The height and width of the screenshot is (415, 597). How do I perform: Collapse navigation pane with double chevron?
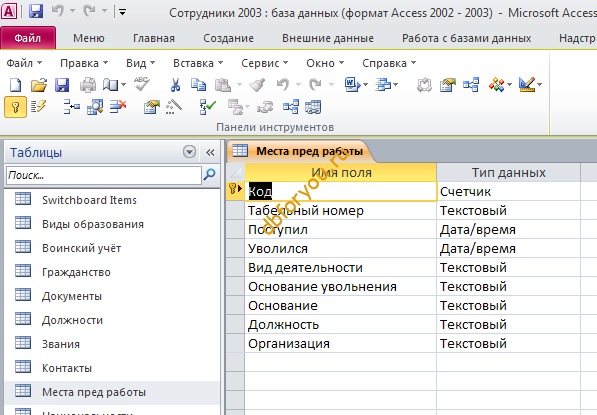[210, 152]
